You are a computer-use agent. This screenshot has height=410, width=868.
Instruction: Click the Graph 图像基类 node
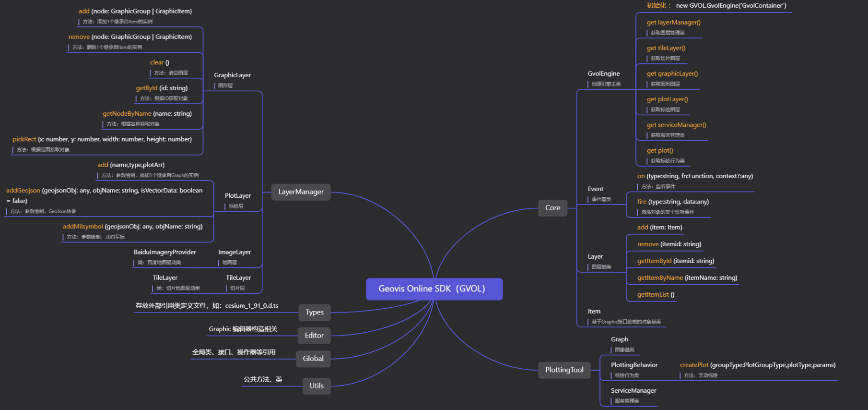[622, 344]
